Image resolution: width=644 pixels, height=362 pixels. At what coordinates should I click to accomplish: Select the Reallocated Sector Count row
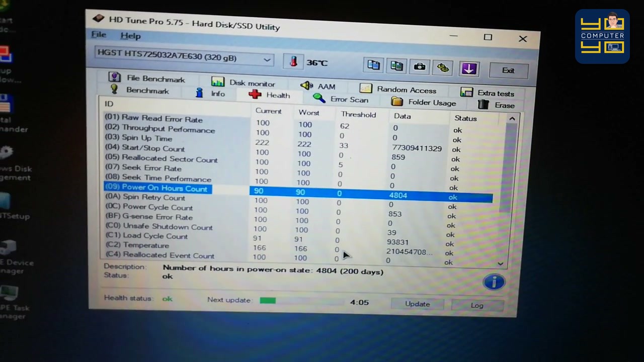tap(298, 160)
